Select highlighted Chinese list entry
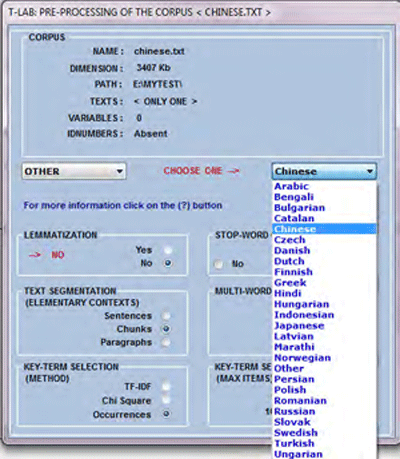Screen dimensions: 400x459 tap(325, 229)
